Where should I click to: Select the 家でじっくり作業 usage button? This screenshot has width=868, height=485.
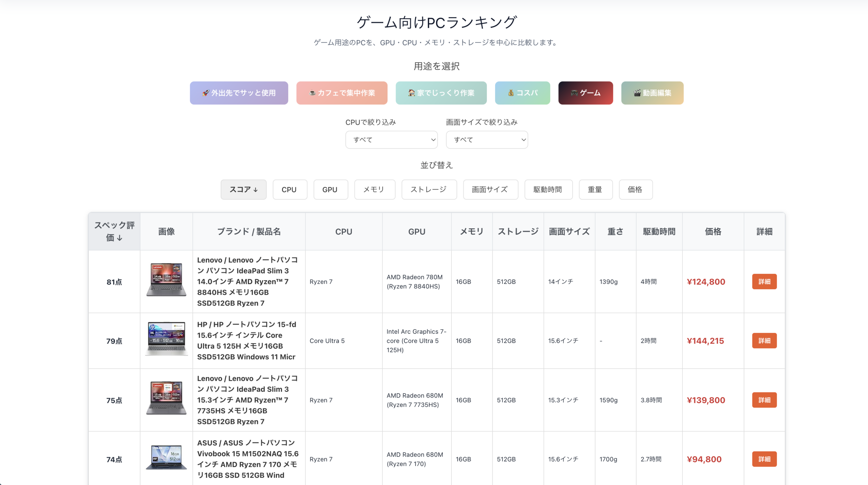441,93
